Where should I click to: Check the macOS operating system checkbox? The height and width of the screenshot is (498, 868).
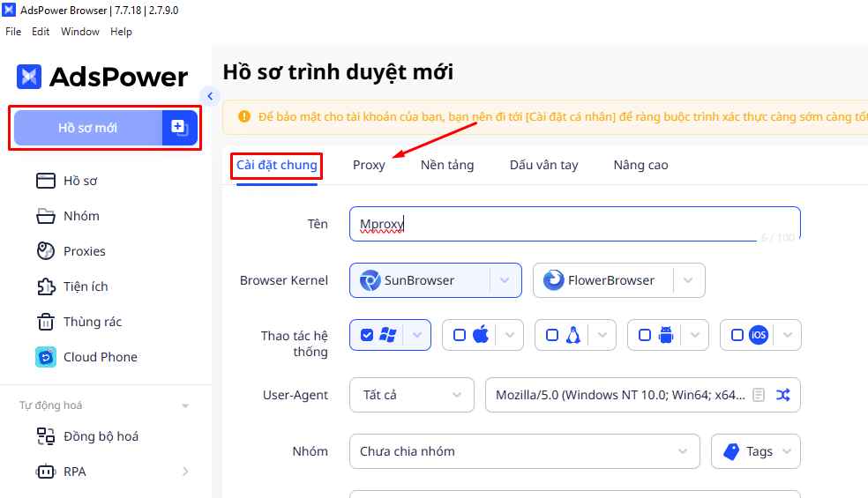(460, 335)
